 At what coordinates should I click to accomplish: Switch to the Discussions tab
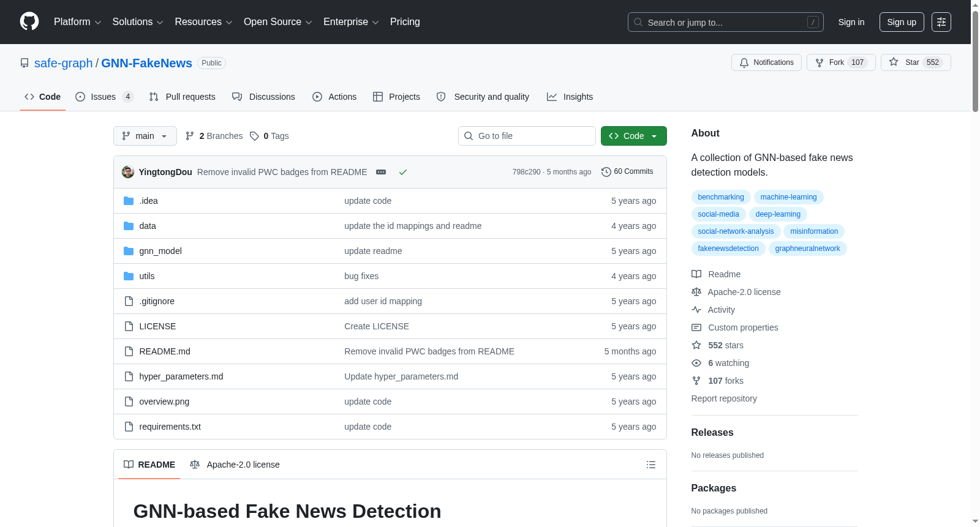(x=264, y=97)
